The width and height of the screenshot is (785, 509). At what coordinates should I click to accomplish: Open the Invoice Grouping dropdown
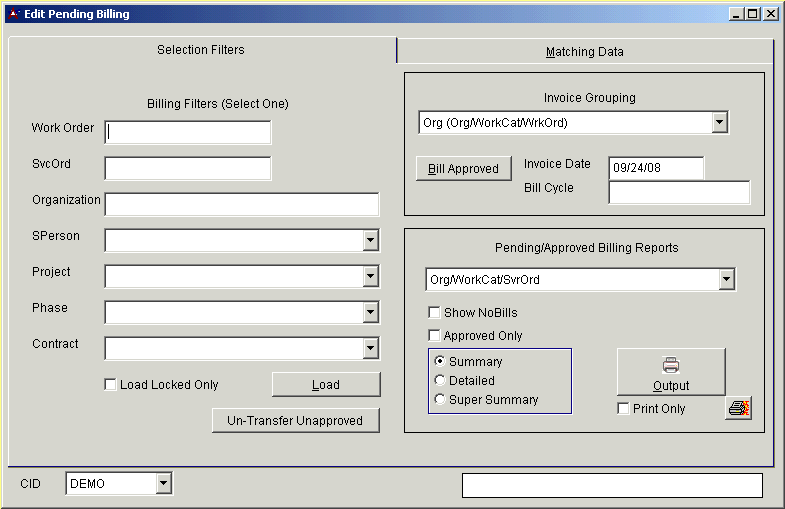719,123
